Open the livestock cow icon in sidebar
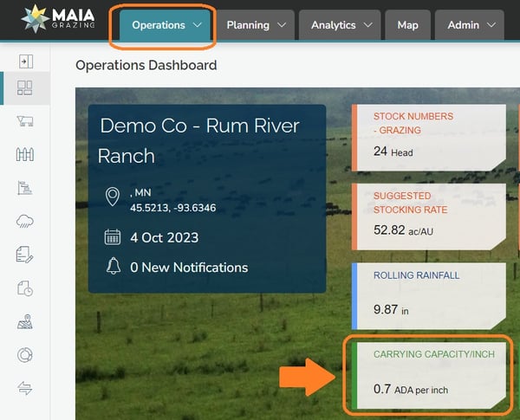520x420 pixels. [x=25, y=121]
